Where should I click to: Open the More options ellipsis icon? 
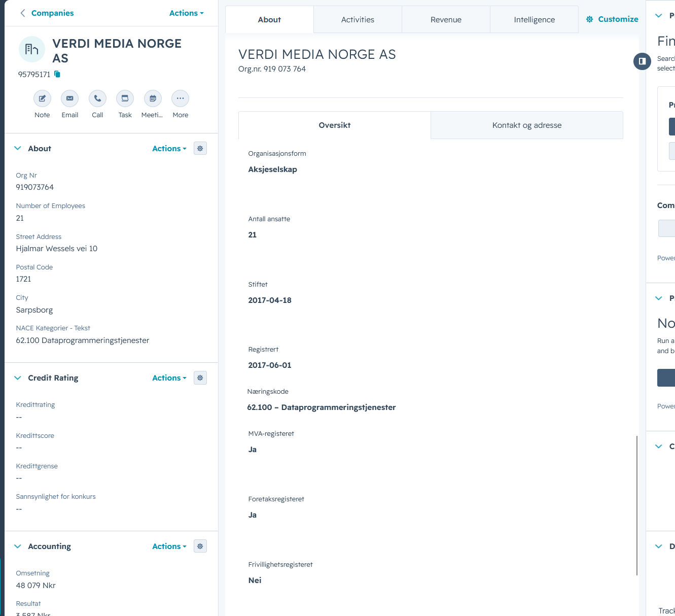tap(180, 98)
